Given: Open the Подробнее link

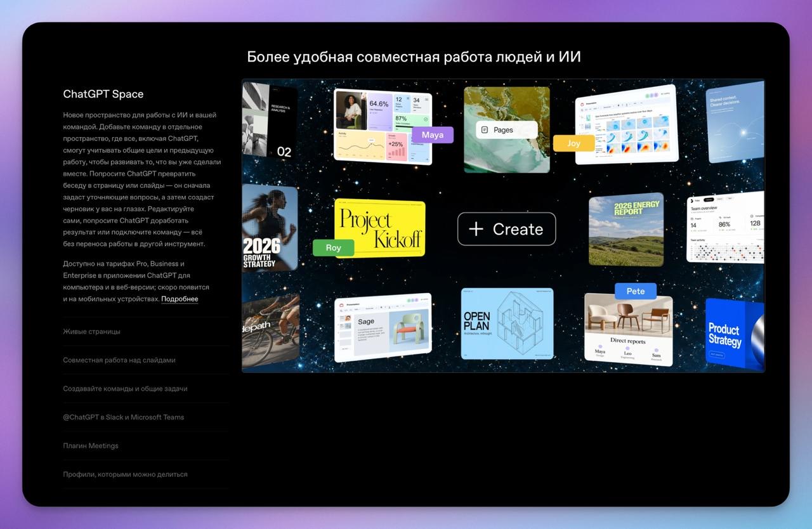Looking at the screenshot, I should 180,299.
